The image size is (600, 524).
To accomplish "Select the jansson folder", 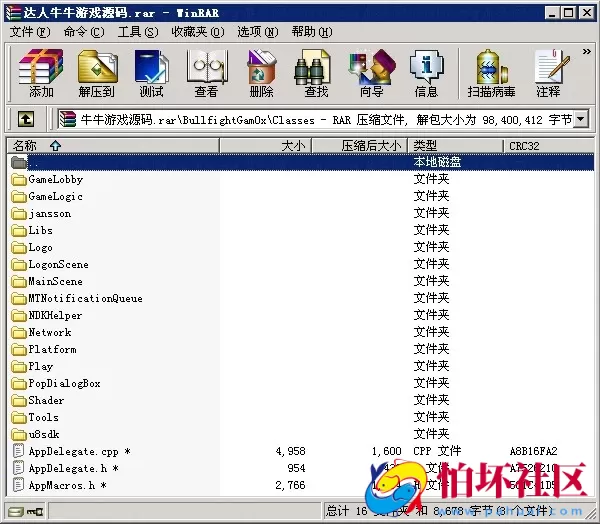I will click(x=41, y=214).
